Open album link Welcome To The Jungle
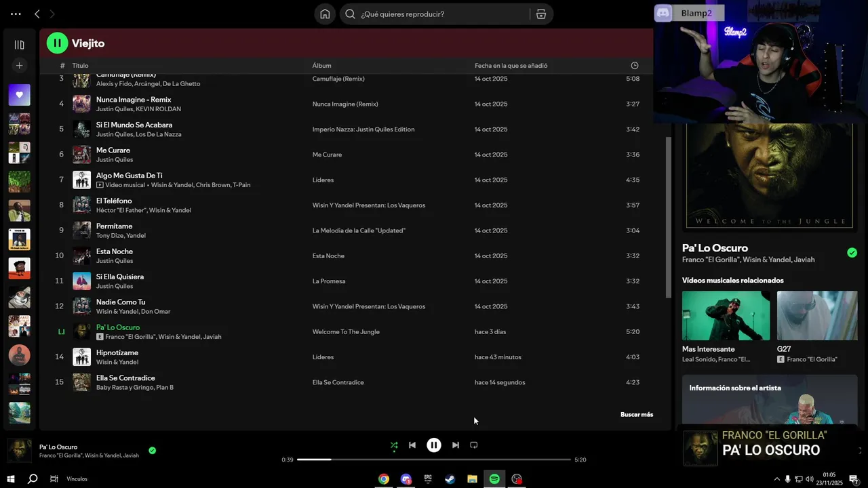 tap(346, 332)
